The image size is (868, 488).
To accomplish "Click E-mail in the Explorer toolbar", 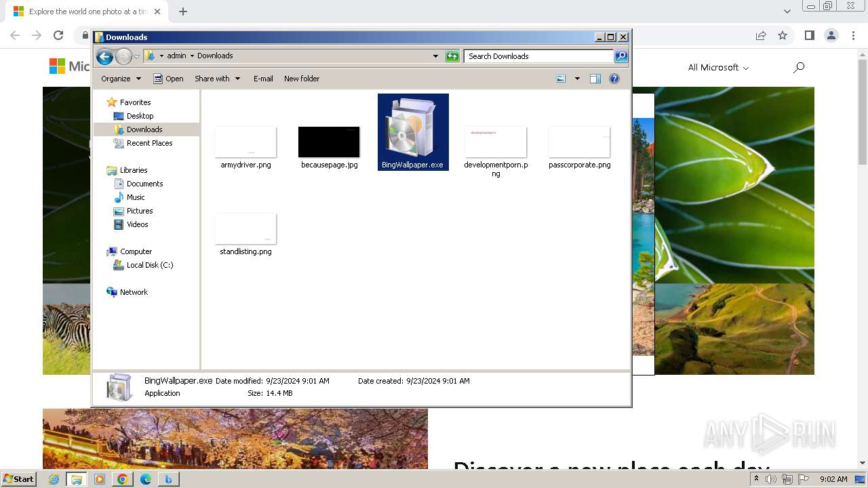I will point(263,79).
